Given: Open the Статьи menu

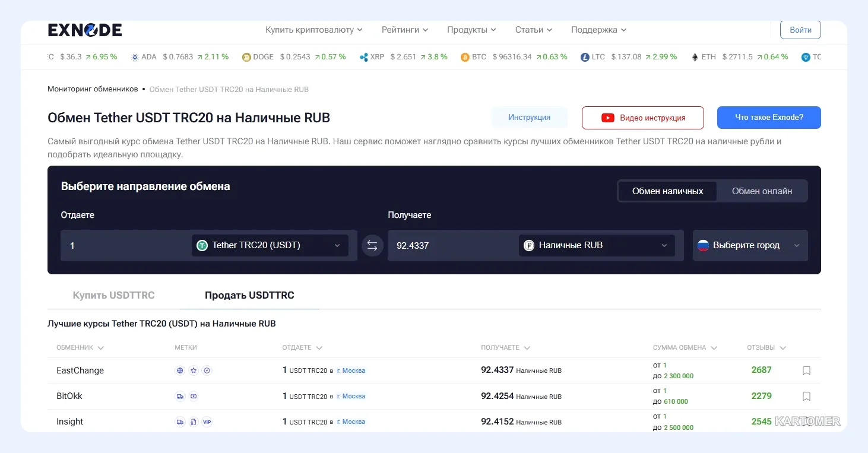Looking at the screenshot, I should click(534, 30).
